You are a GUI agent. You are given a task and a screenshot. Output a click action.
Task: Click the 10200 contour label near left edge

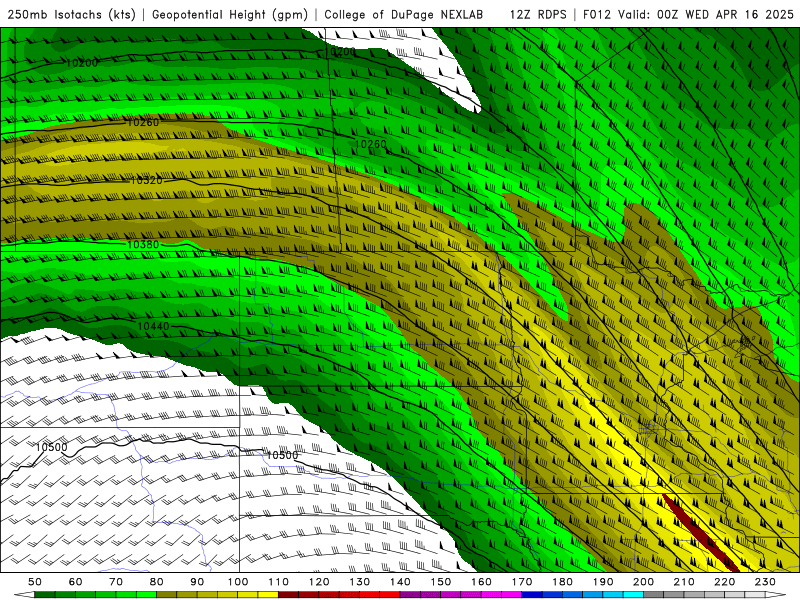(82, 63)
